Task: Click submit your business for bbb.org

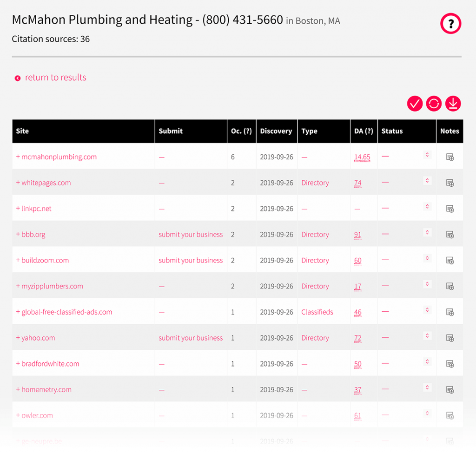Action: point(191,235)
